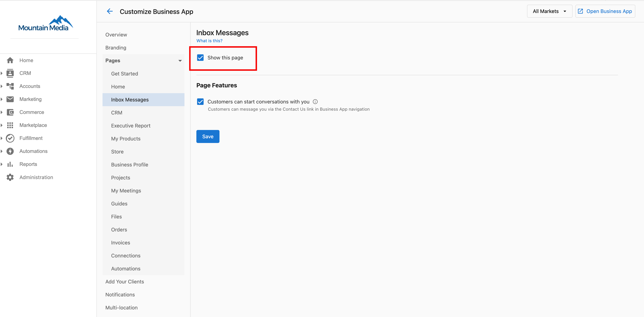Screen dimensions: 644x317
Task: Toggle Customers can start conversations checkbox
Action: pos(200,102)
